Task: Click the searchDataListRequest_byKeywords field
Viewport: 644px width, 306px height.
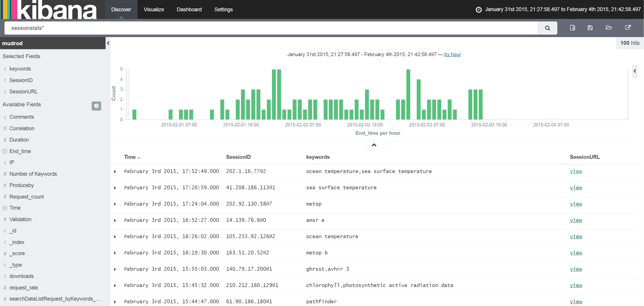Action: coord(55,299)
